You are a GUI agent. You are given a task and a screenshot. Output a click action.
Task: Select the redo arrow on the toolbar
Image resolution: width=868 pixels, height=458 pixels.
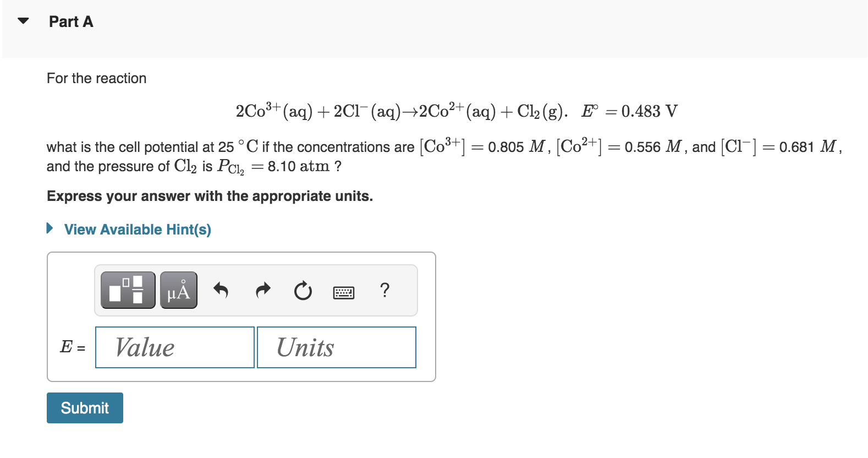click(262, 291)
